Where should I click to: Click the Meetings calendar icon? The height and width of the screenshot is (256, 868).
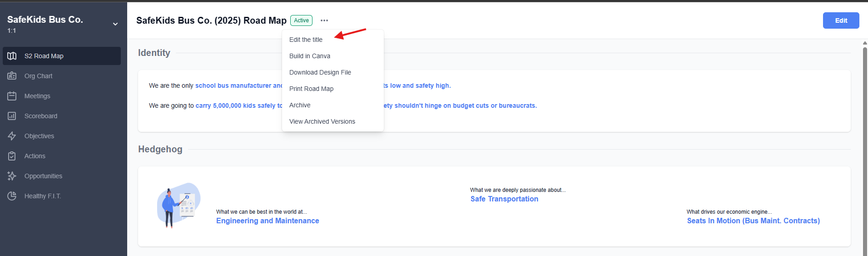point(12,96)
